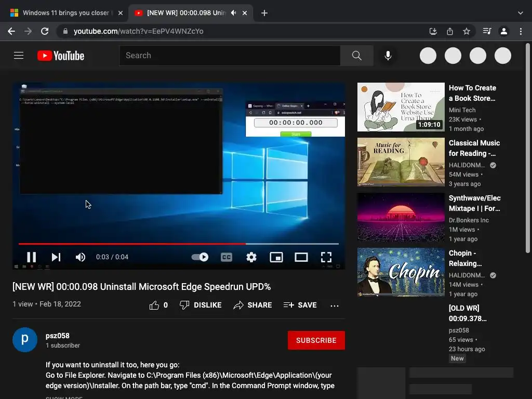
Task: Open Book Store video thumbnail
Action: (401, 107)
